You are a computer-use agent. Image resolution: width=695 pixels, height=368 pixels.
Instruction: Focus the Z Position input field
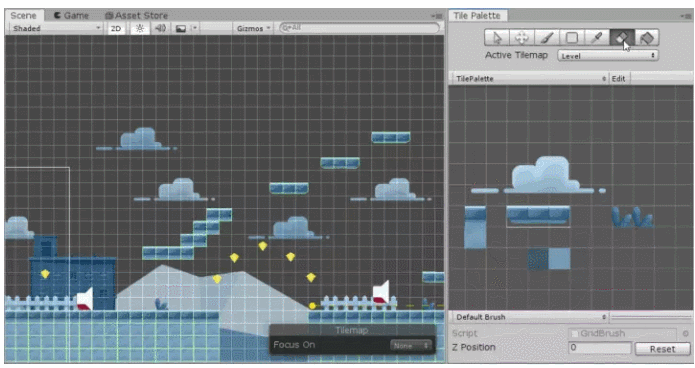point(600,348)
